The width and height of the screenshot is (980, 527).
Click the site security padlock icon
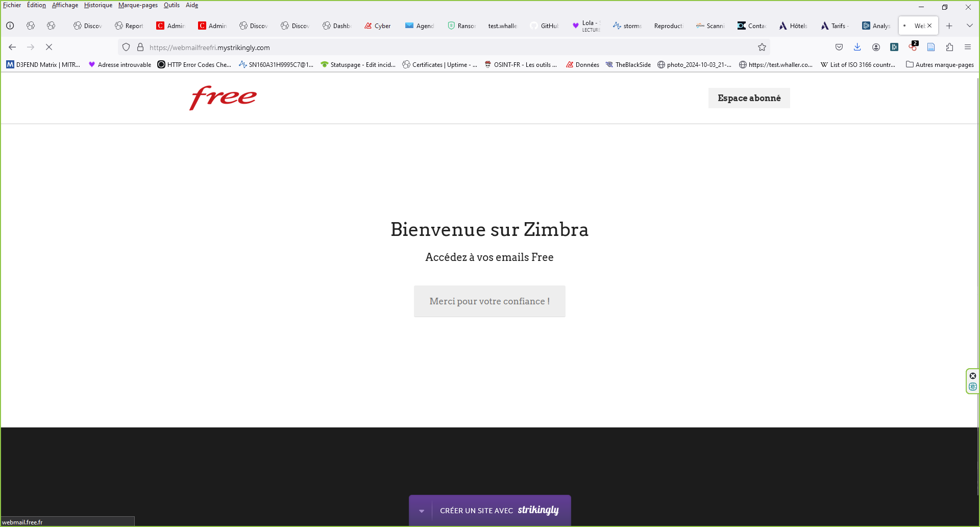(x=140, y=47)
